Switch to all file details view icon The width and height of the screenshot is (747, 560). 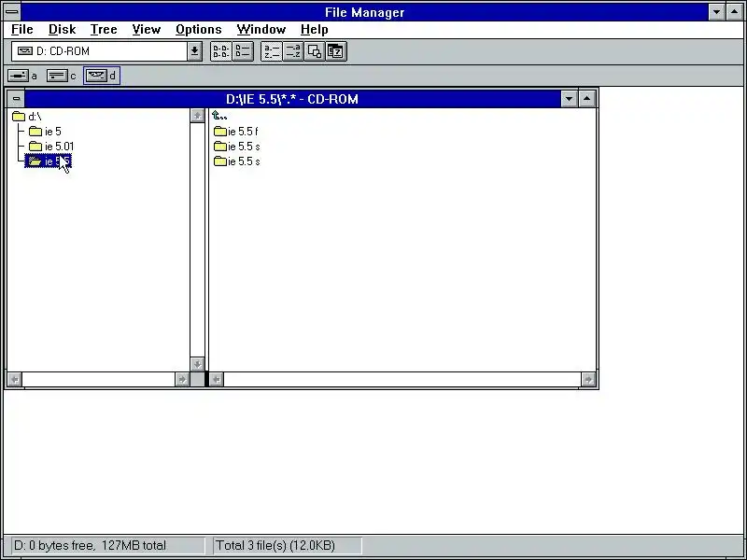pyautogui.click(x=243, y=51)
